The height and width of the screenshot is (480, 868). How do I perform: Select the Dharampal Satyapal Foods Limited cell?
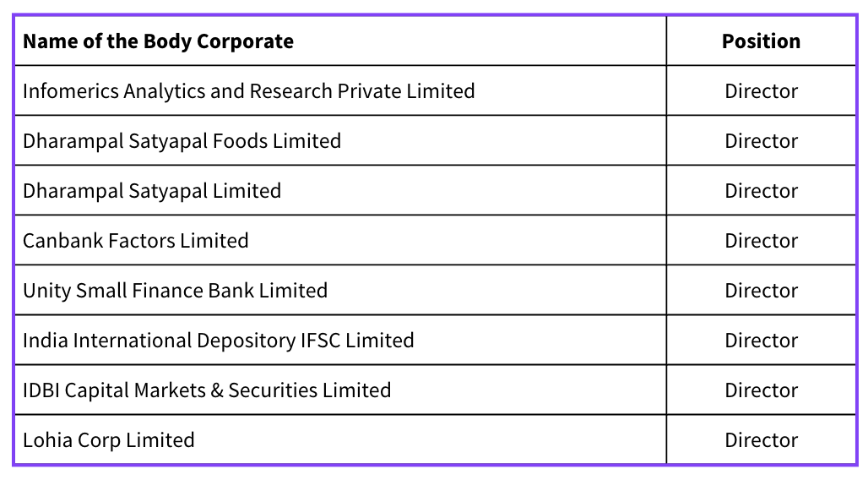tap(182, 141)
